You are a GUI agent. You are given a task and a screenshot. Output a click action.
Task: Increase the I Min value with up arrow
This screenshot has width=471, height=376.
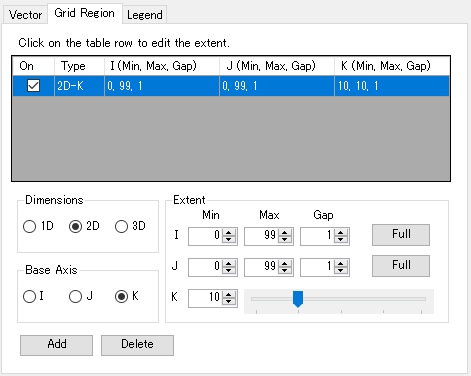229,233
